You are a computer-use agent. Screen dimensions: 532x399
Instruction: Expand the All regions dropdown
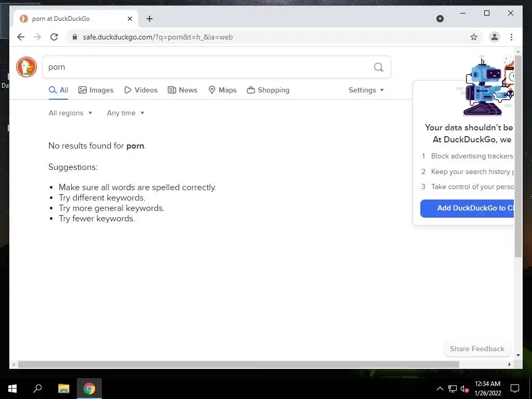(x=71, y=113)
